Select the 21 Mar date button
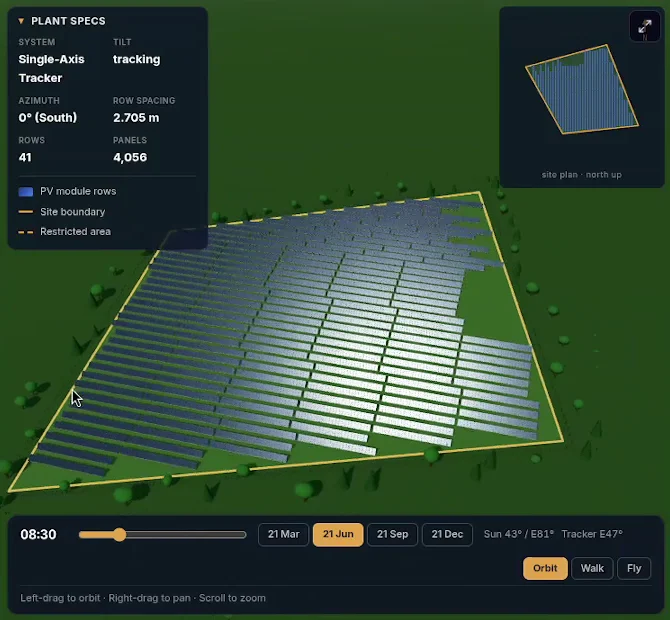The height and width of the screenshot is (620, 670). click(x=283, y=534)
